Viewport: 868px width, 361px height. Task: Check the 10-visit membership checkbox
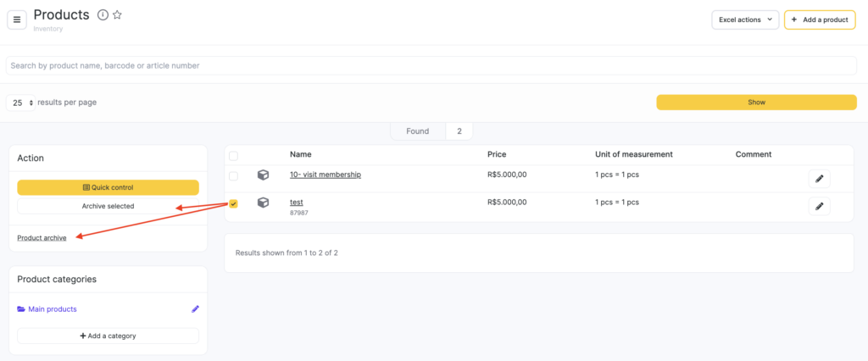pos(234,175)
